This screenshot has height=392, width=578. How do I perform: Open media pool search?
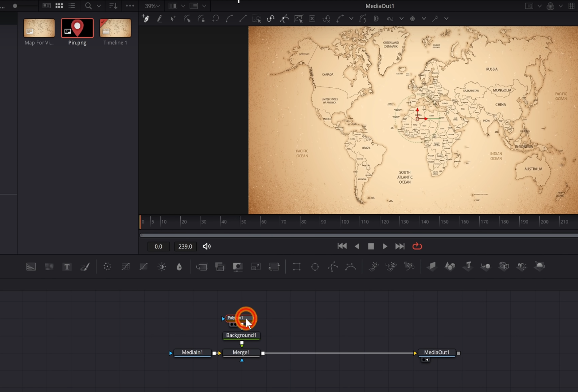(x=88, y=6)
